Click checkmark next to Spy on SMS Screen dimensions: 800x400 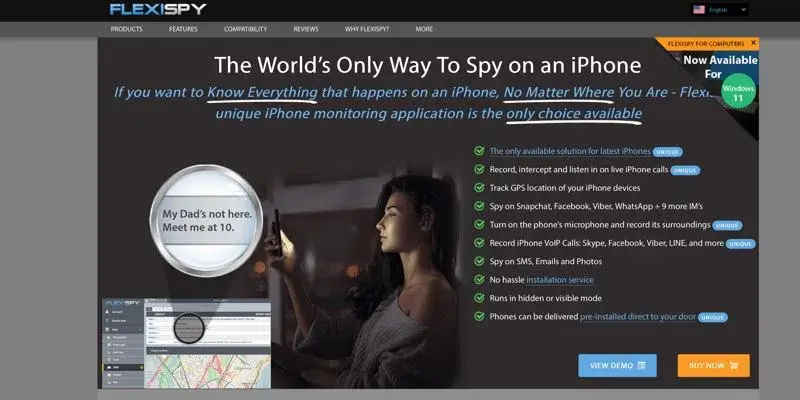pos(479,261)
